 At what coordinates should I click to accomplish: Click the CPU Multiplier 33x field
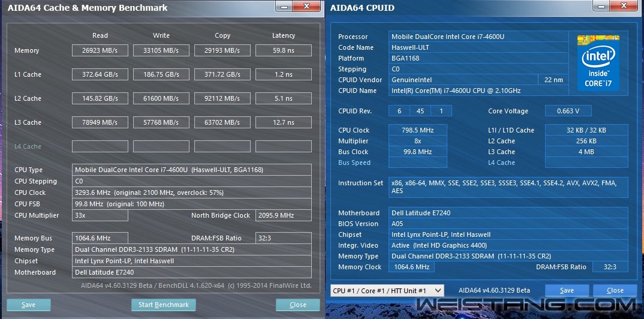(x=100, y=215)
